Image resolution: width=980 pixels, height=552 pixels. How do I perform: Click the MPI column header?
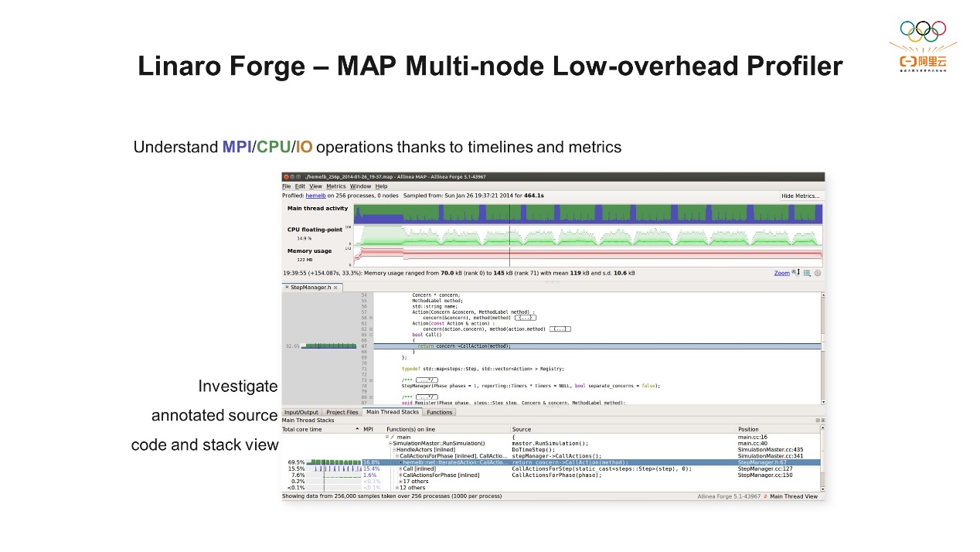pyautogui.click(x=373, y=429)
